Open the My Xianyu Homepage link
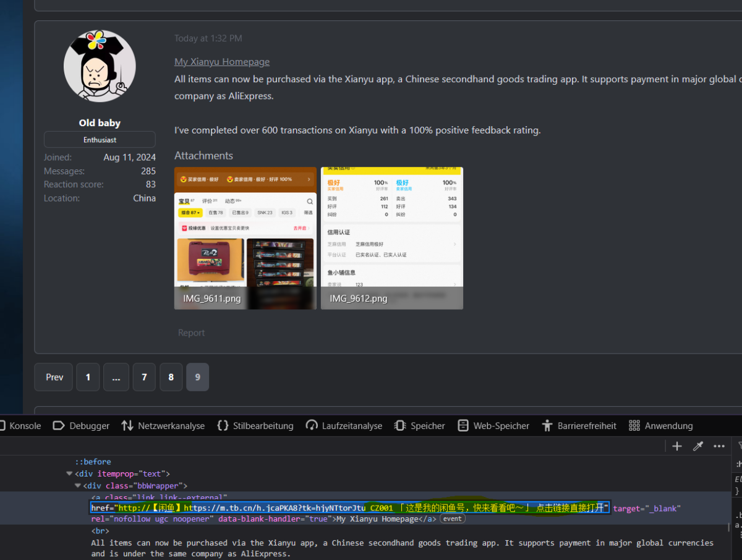742x560 pixels. pyautogui.click(x=222, y=62)
